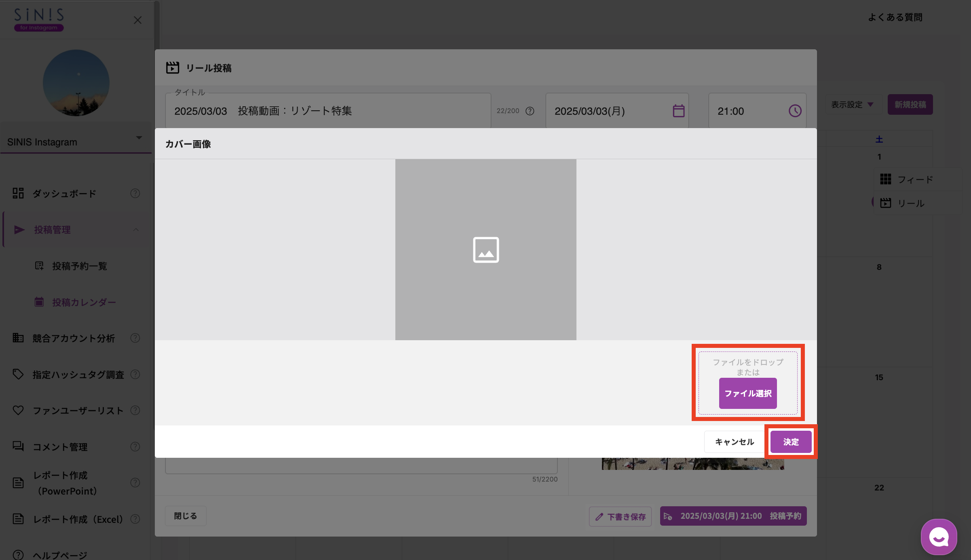
Task: Click the タイトル text input field
Action: pyautogui.click(x=327, y=111)
